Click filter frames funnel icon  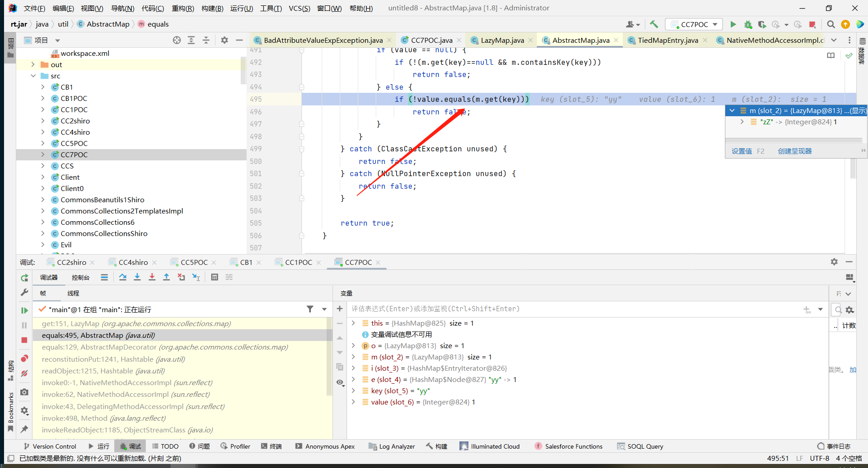click(x=310, y=309)
